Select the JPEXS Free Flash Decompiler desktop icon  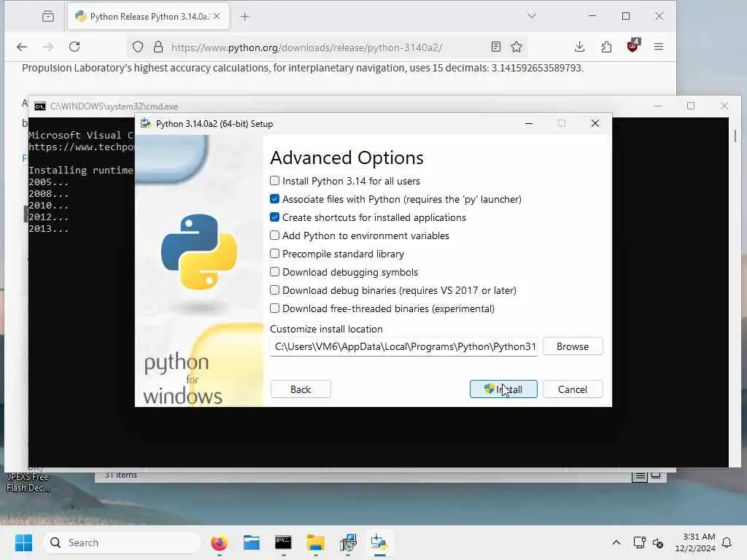pos(28,482)
